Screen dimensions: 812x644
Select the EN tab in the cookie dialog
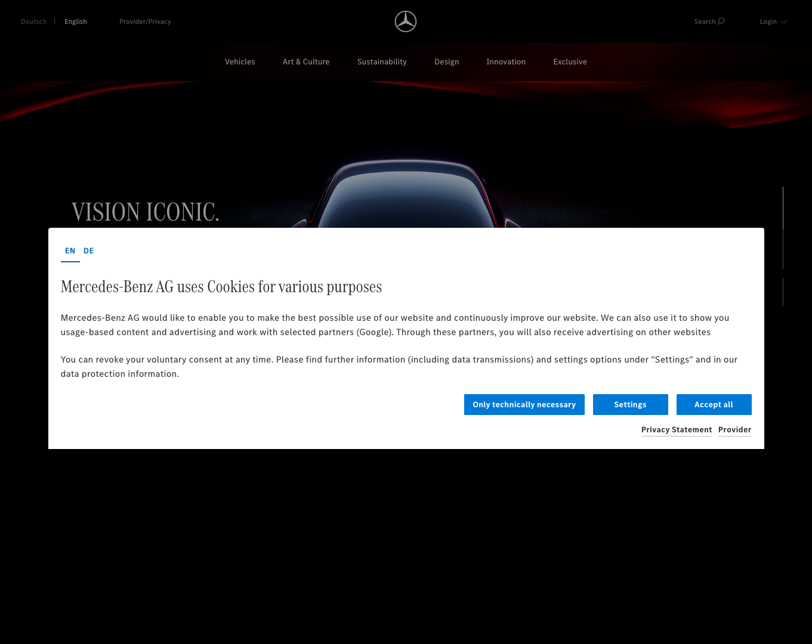[70, 250]
